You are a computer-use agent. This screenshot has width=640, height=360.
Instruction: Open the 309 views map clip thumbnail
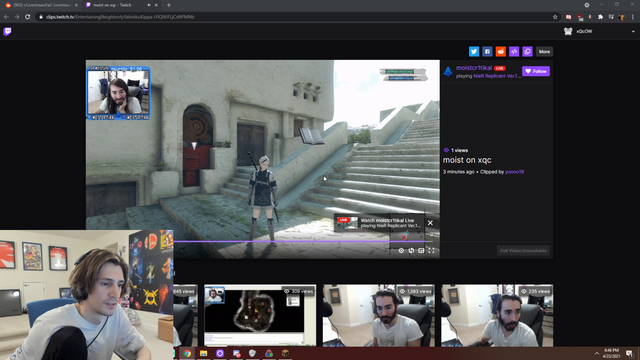(260, 315)
